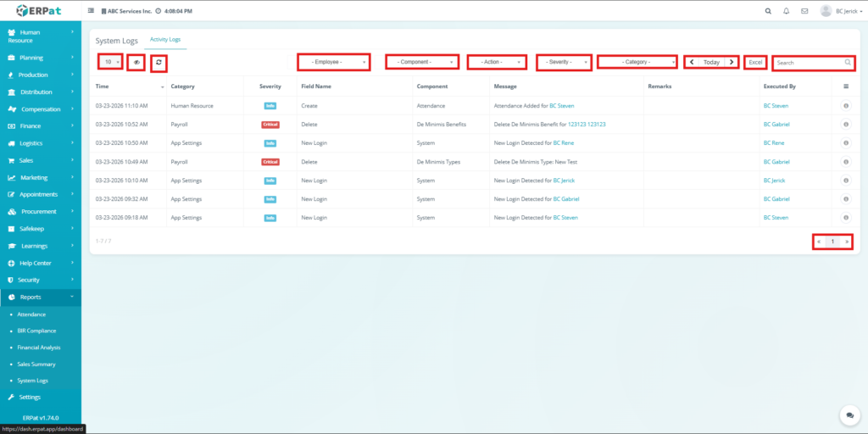Export logs with Excel button
868x434 pixels.
point(755,63)
